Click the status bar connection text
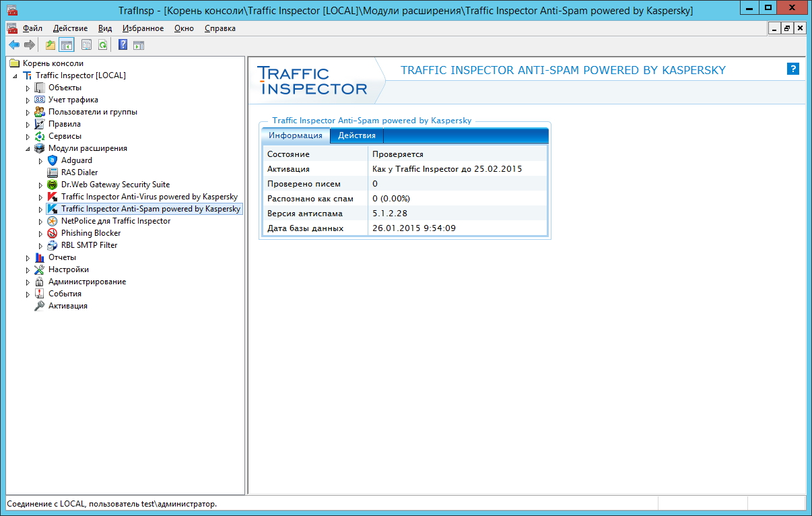The height and width of the screenshot is (516, 812). 112,504
